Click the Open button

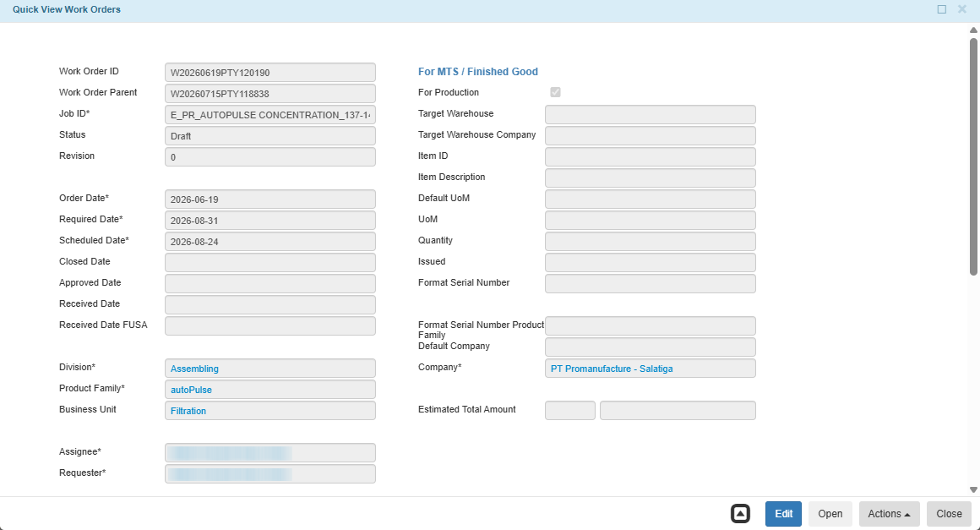(830, 514)
